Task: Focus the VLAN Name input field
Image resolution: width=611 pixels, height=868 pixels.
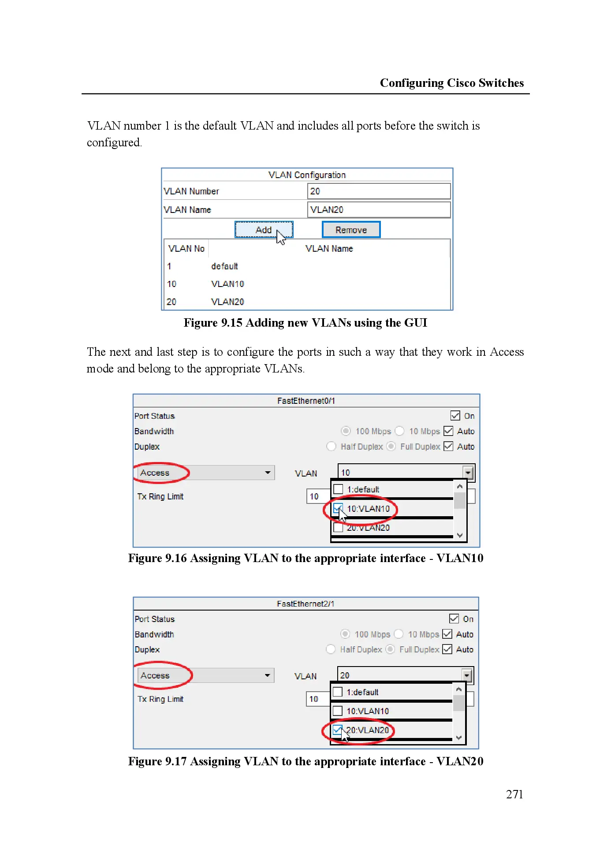Action: [x=379, y=210]
